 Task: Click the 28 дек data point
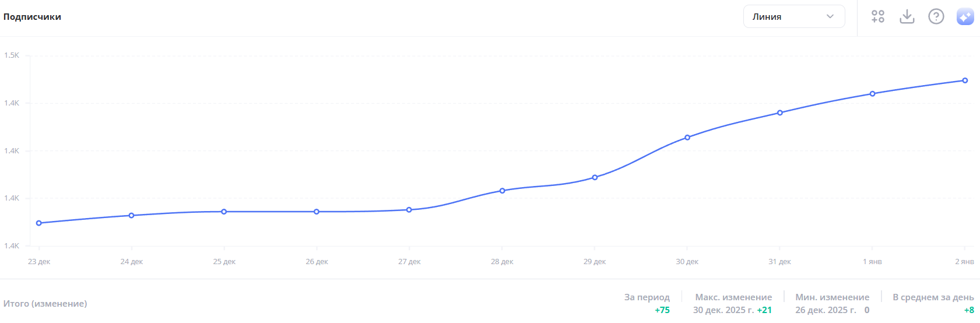tap(502, 191)
